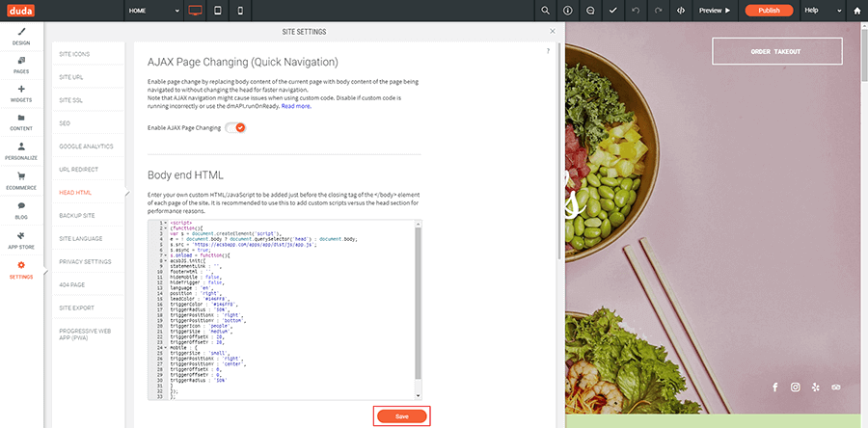
Task: Click the undo arrow
Action: coord(636,11)
